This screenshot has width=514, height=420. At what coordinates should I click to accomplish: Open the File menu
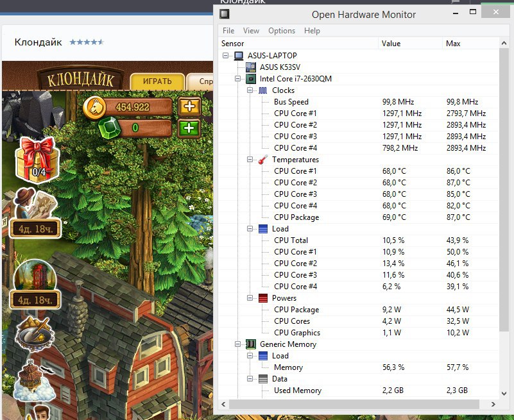click(x=228, y=31)
